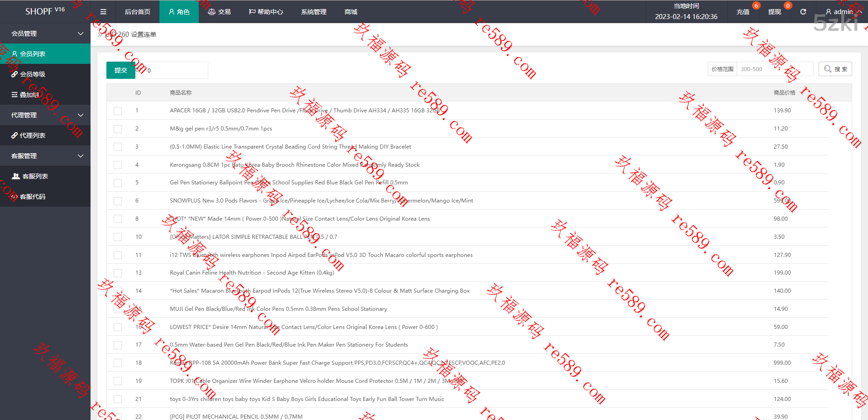Focus the 价格范围 price range input
Viewport: 868px width, 420px height.
point(774,69)
